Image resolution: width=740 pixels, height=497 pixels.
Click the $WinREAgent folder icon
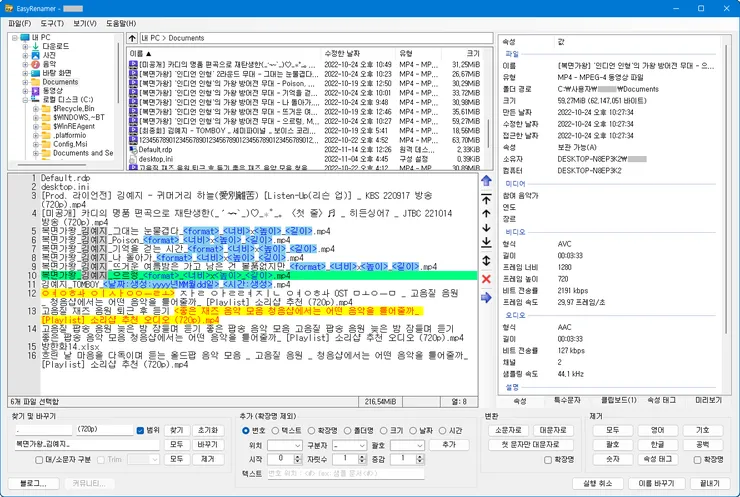[46, 126]
